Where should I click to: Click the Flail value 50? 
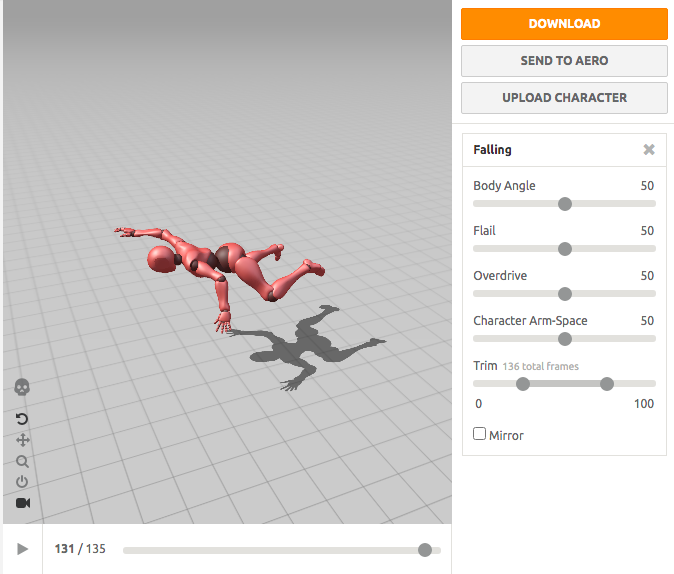click(x=647, y=231)
